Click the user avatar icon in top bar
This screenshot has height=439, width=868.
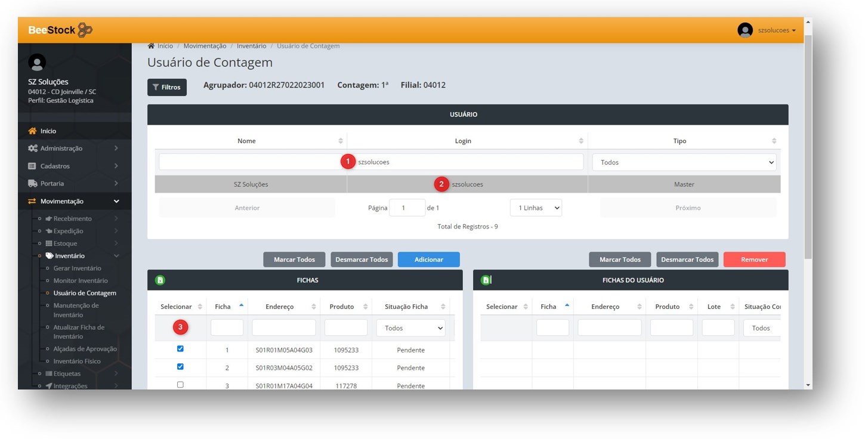click(745, 30)
